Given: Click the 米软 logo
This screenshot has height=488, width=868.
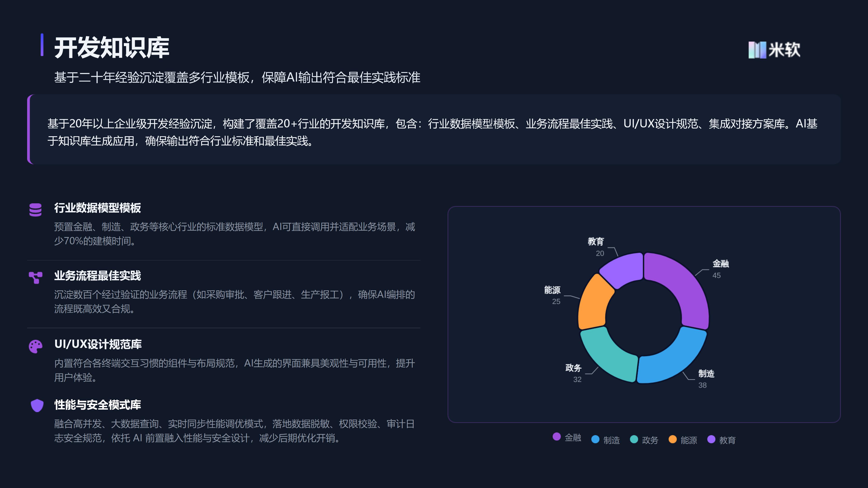Looking at the screenshot, I should [x=774, y=50].
